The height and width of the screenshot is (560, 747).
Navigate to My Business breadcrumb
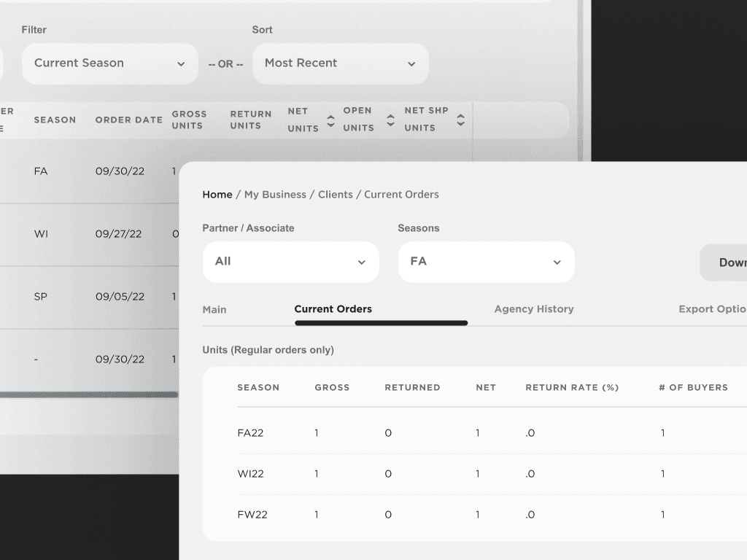coord(275,195)
